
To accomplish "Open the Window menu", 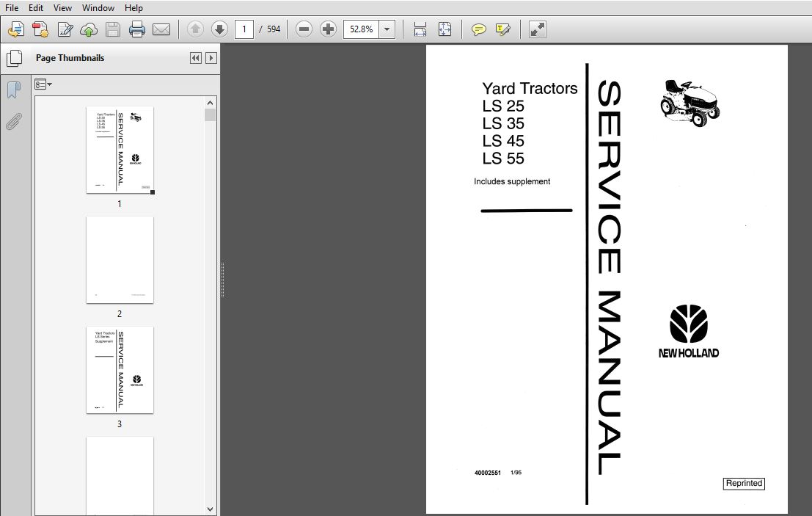I will tap(98, 8).
